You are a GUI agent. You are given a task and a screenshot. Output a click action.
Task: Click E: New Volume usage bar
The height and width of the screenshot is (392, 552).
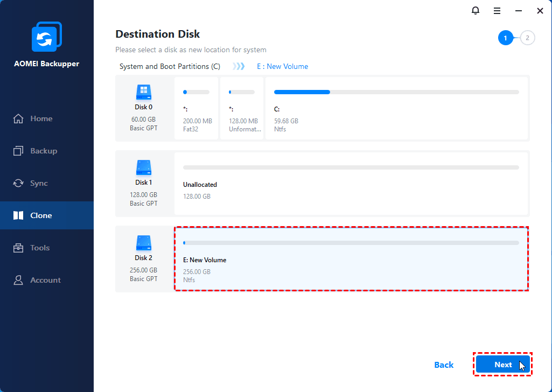pyautogui.click(x=351, y=243)
